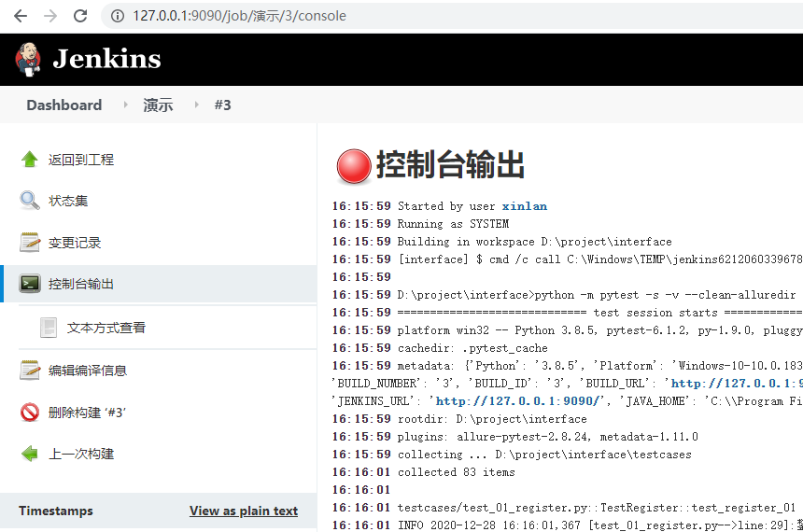Select 返回到工程 in the sidebar

pos(81,160)
